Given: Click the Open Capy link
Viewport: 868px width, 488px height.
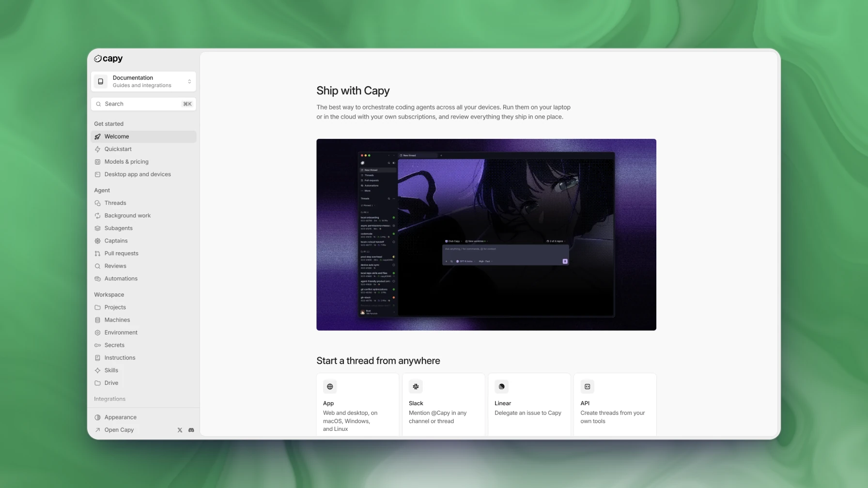Looking at the screenshot, I should click(x=119, y=430).
